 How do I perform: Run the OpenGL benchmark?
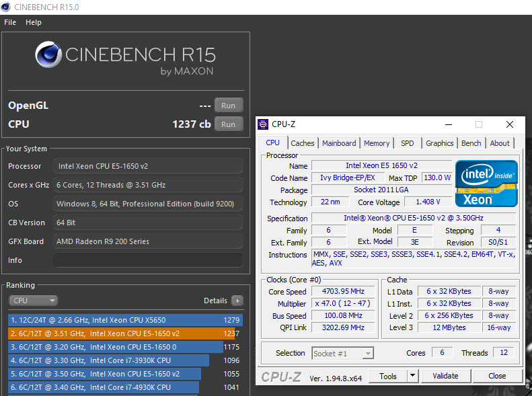[x=228, y=106]
